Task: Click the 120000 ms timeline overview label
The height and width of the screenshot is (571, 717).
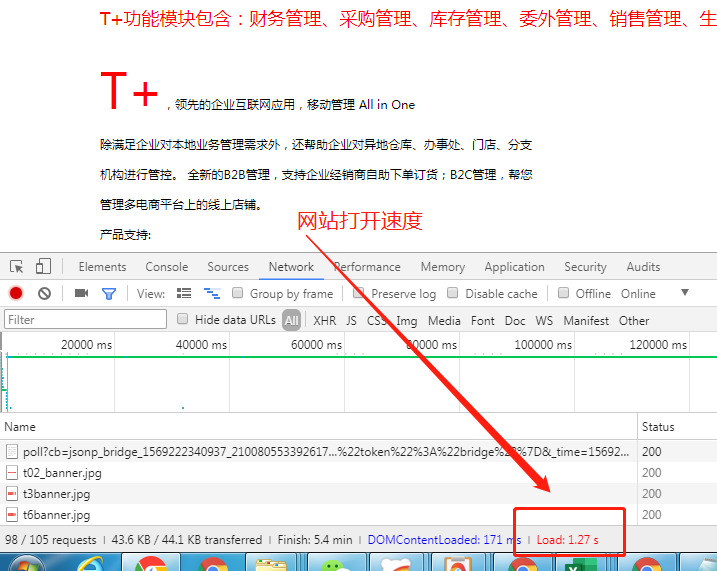Action: click(658, 345)
